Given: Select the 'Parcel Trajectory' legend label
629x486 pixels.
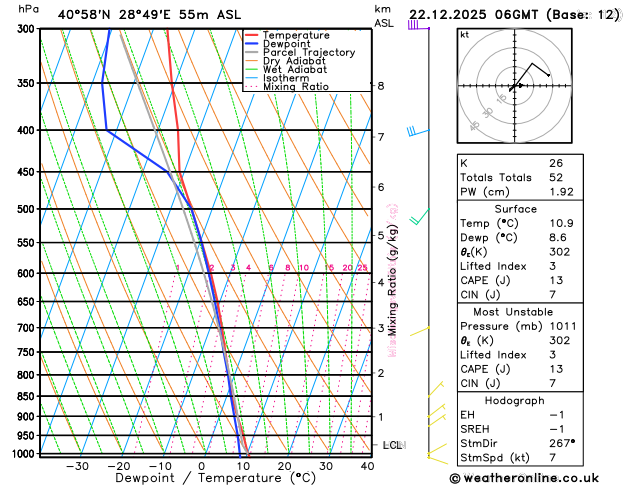Looking at the screenshot, I should tap(309, 52).
